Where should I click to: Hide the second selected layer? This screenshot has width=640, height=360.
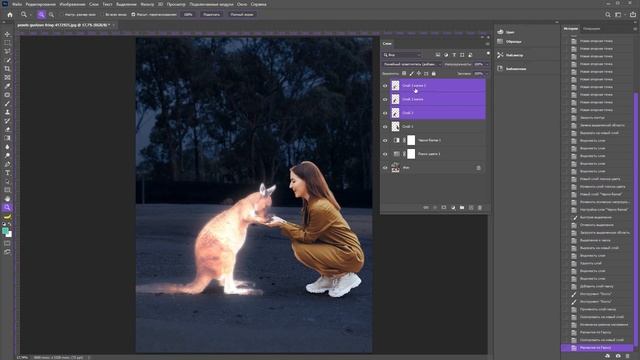point(385,99)
